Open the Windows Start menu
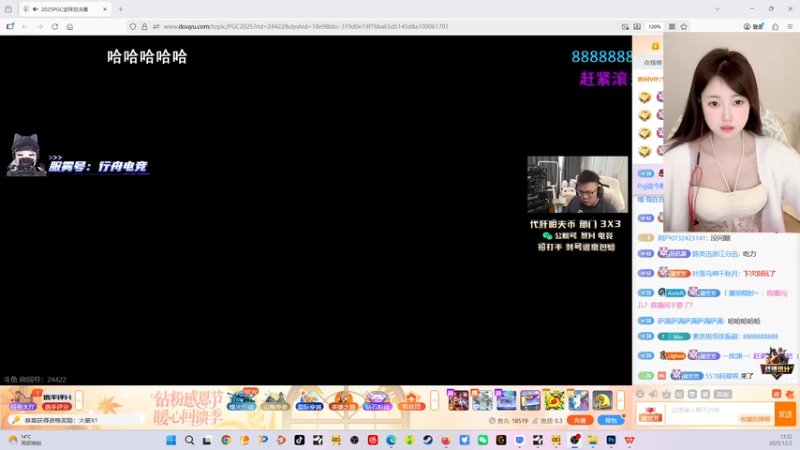This screenshot has height=450, width=800. click(171, 440)
